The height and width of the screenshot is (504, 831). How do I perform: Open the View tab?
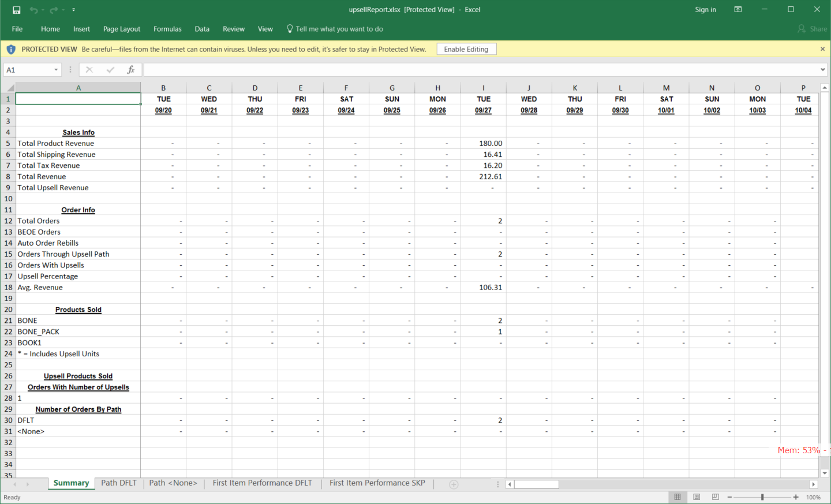pos(265,29)
